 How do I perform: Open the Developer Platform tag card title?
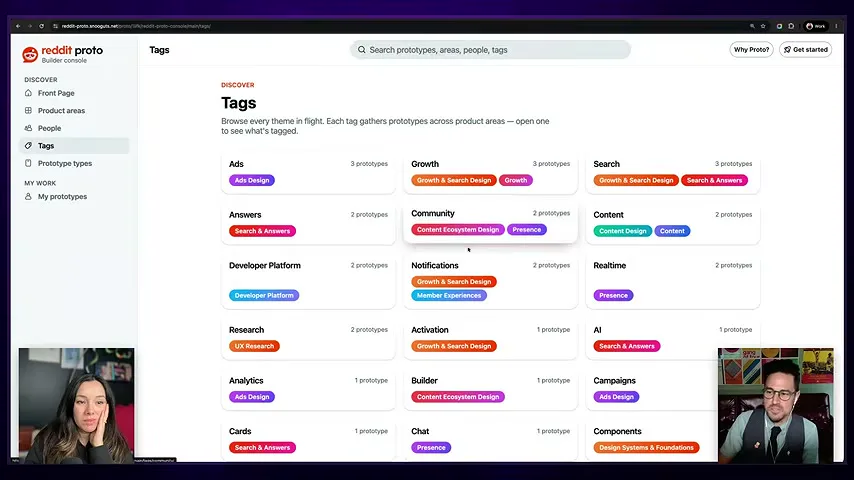(265, 265)
